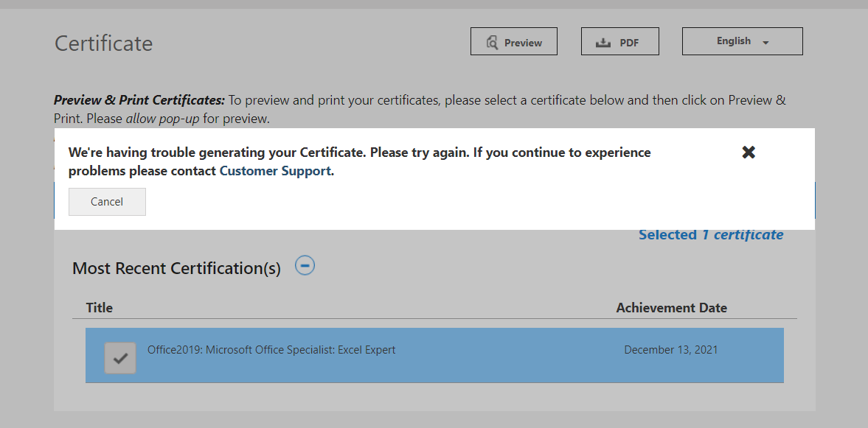The height and width of the screenshot is (428, 868).
Task: Collapse the Most Recent Certification(s) section
Action: pos(305,265)
